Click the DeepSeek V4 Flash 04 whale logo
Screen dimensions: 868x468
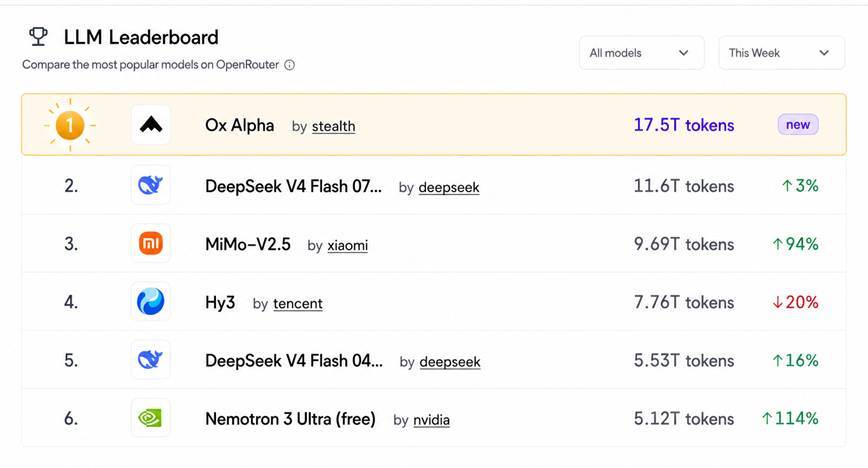[x=151, y=360]
